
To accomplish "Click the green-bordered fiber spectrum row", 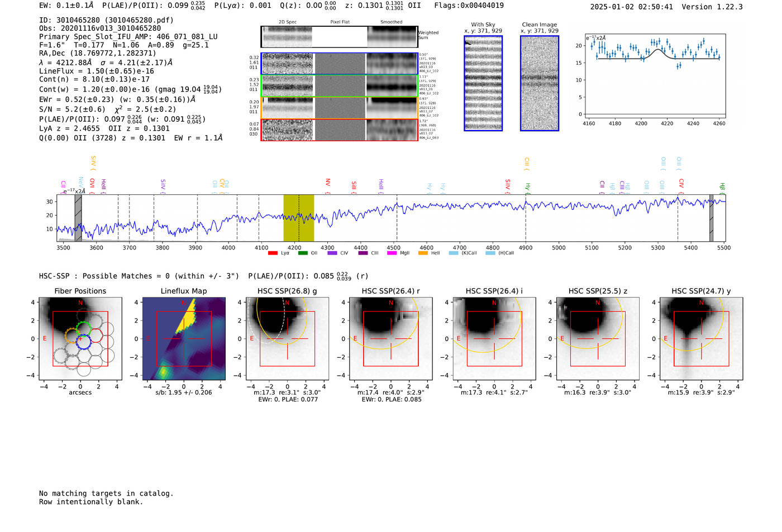I will tap(339, 86).
